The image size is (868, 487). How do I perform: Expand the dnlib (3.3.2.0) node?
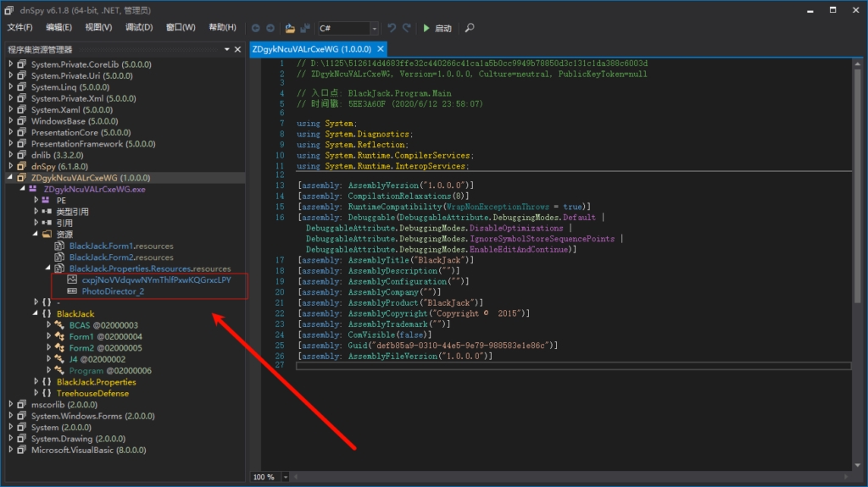click(x=10, y=155)
